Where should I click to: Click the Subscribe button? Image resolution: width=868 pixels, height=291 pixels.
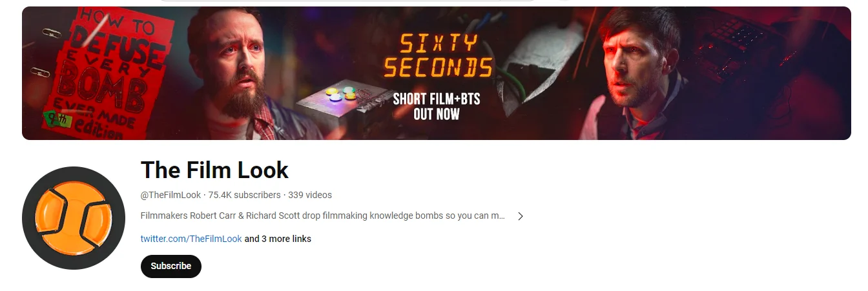(x=171, y=266)
